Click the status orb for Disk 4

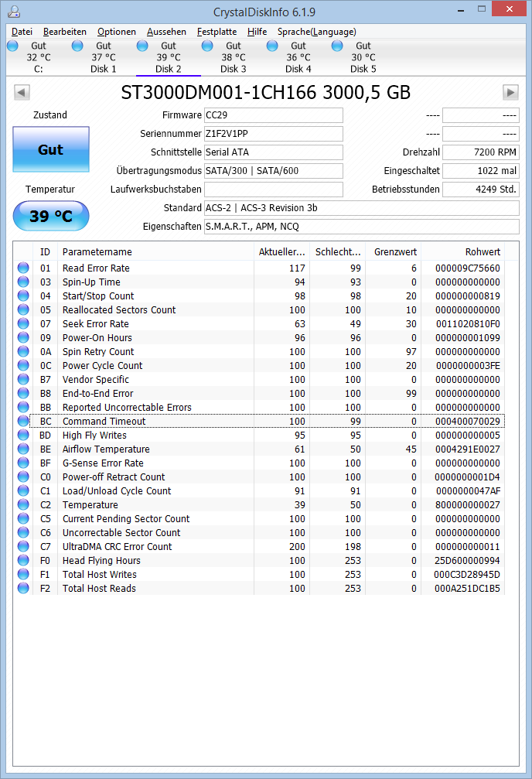[272, 46]
